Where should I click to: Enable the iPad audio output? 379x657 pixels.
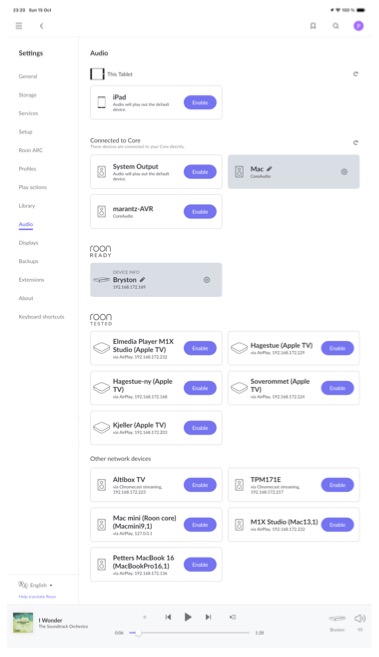[200, 103]
